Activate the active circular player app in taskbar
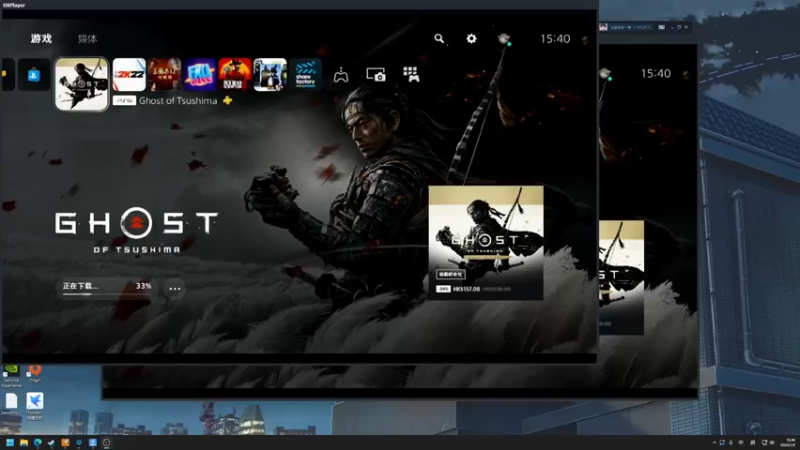Screen dimensions: 800x450 pyautogui.click(x=107, y=443)
